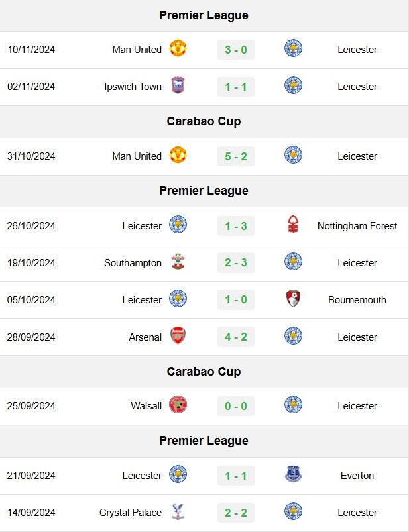Image resolution: width=409 pixels, height=532 pixels.
Task: Click the Crystal Palace team name
Action: [x=131, y=513]
